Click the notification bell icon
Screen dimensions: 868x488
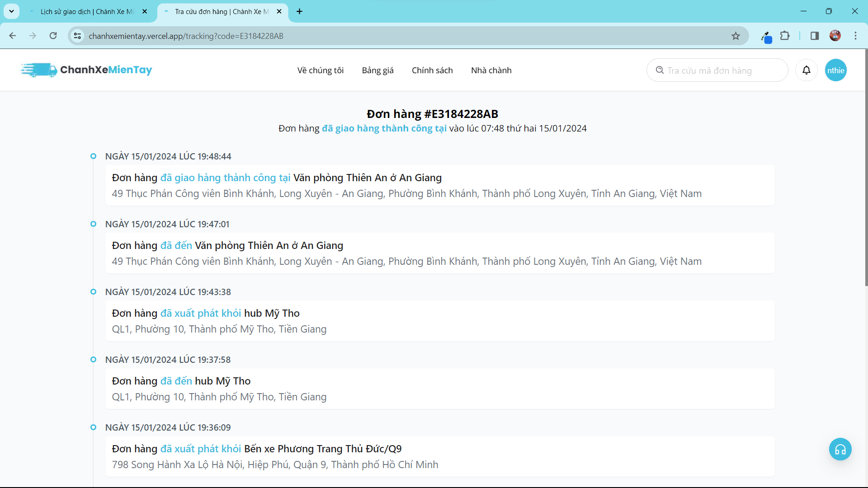pyautogui.click(x=807, y=70)
